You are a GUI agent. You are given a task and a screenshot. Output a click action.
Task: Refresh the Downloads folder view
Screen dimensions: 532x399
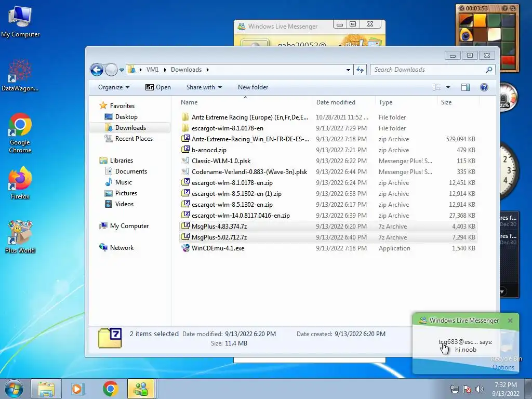[360, 70]
